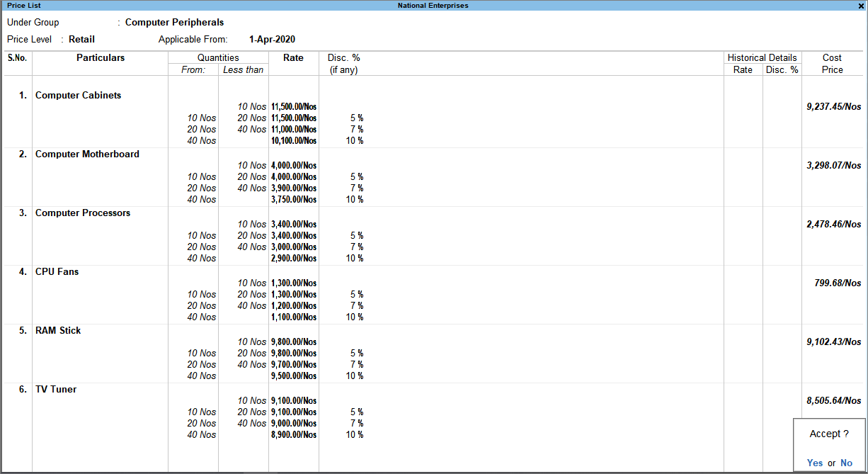
Task: Close the Price List window
Action: click(x=862, y=5)
